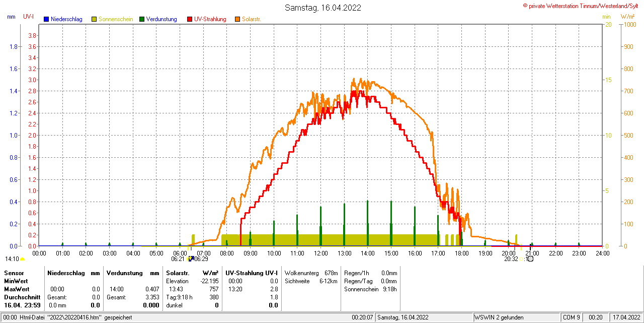
Task: Click the green Verdunstung legend swatch
Action: [142, 19]
